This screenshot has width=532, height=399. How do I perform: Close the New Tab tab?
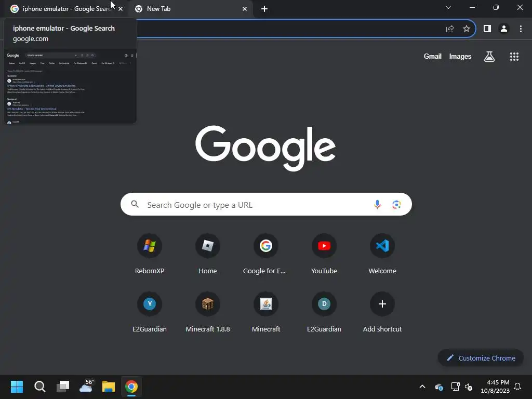245,9
